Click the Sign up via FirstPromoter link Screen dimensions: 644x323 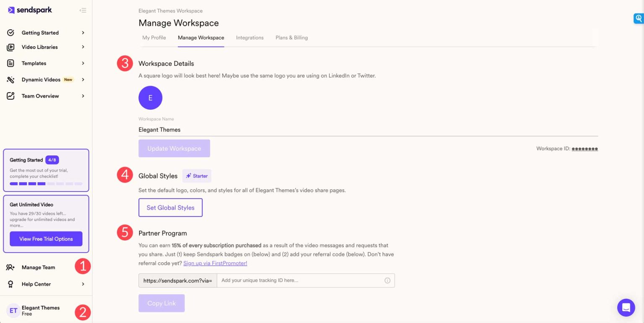point(215,263)
